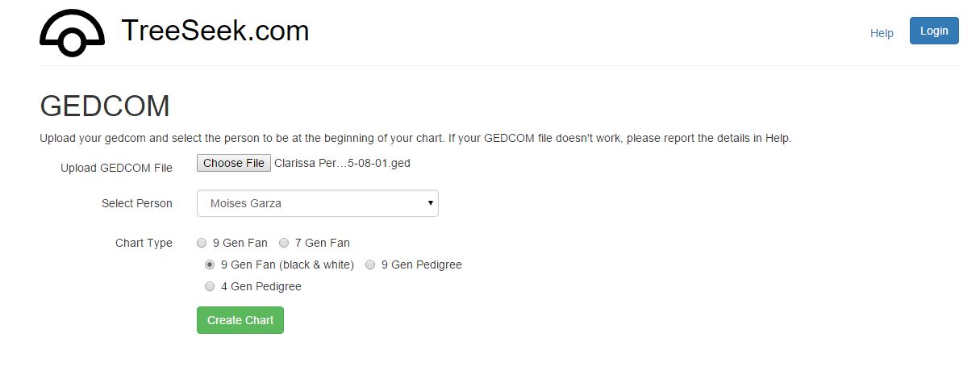Open the Help link in header
The image size is (980, 375).
coord(882,33)
